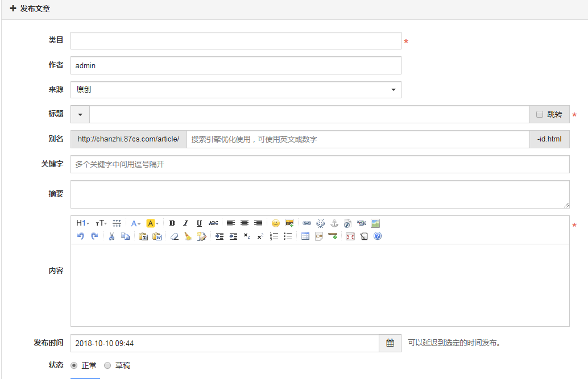This screenshot has height=379, width=588.
Task: Paste as plain text
Action: point(143,236)
